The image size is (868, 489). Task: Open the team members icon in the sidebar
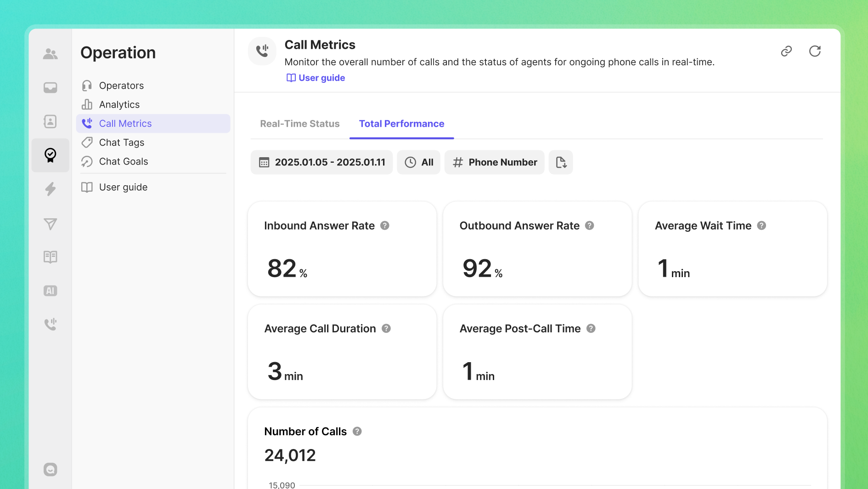click(x=50, y=54)
